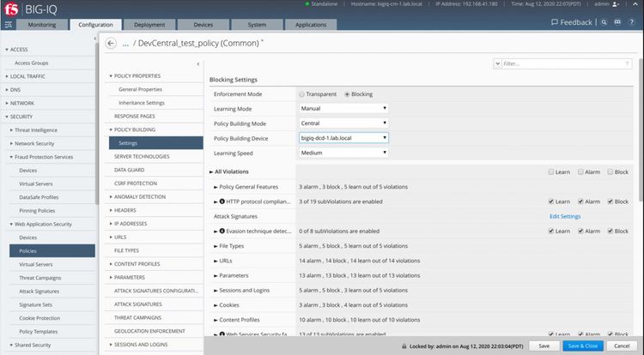Image resolution: width=644 pixels, height=355 pixels.
Task: Uncheck Block for Evasion technique detection
Action: click(x=611, y=231)
